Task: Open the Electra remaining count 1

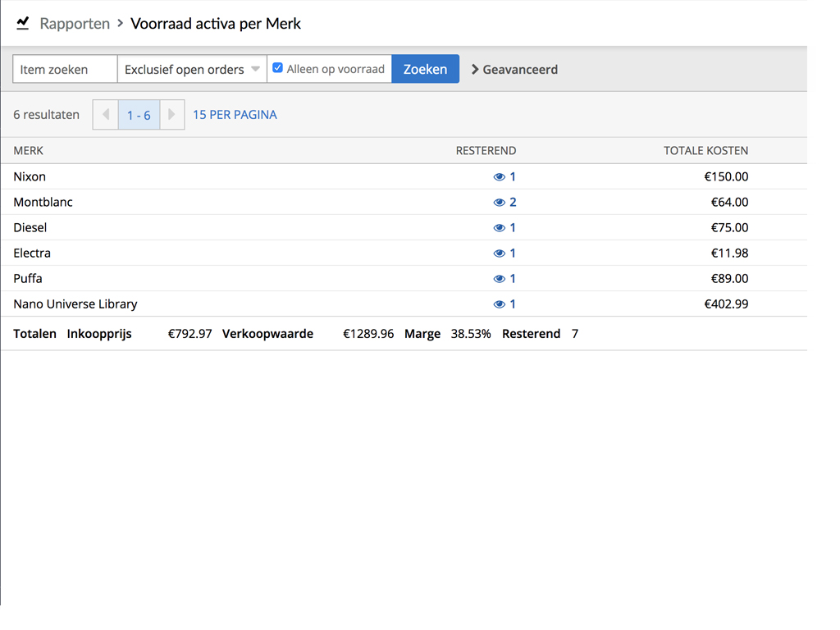Action: (x=513, y=253)
